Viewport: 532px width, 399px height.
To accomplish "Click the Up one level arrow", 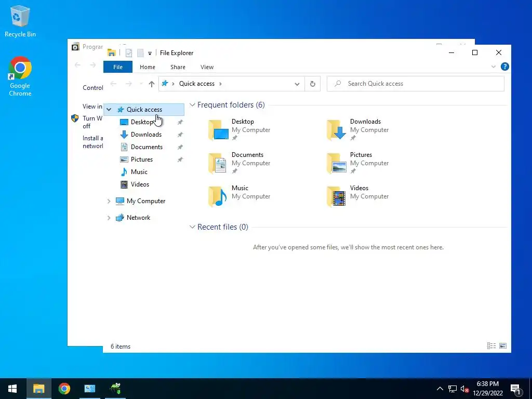I will [x=151, y=84].
